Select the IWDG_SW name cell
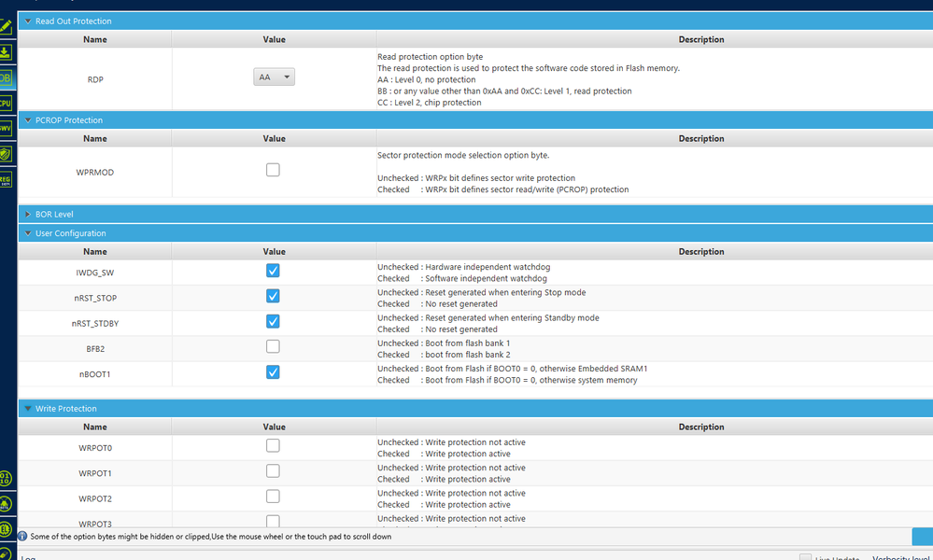933x560 pixels. 95,273
